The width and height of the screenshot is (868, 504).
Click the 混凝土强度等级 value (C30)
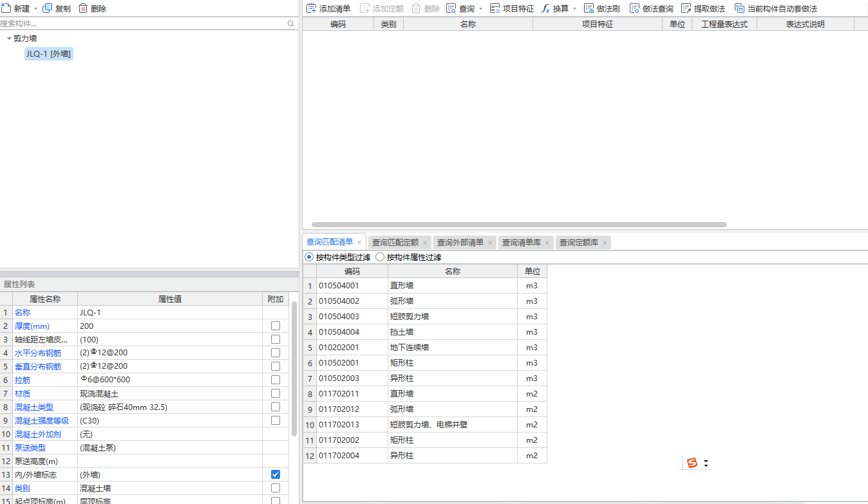click(x=170, y=420)
